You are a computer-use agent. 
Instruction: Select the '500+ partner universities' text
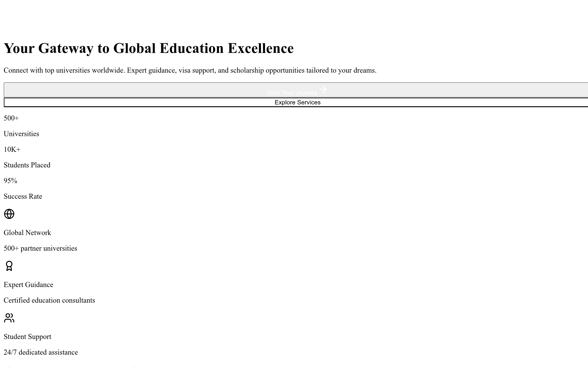(40, 248)
